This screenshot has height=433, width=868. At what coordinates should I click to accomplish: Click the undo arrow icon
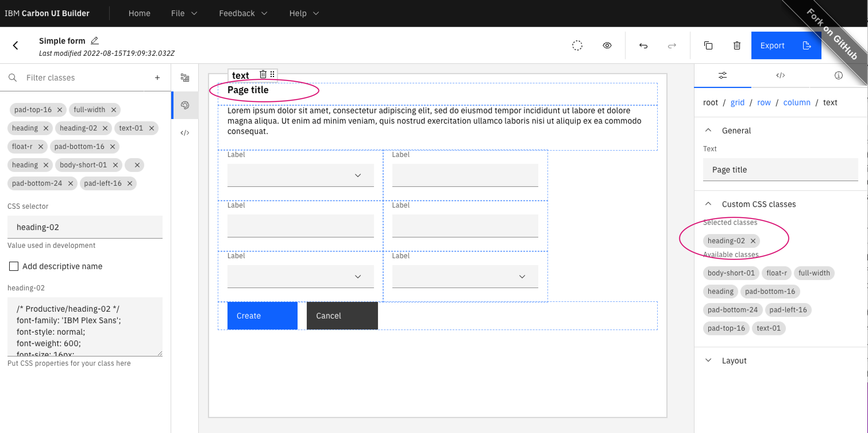643,45
